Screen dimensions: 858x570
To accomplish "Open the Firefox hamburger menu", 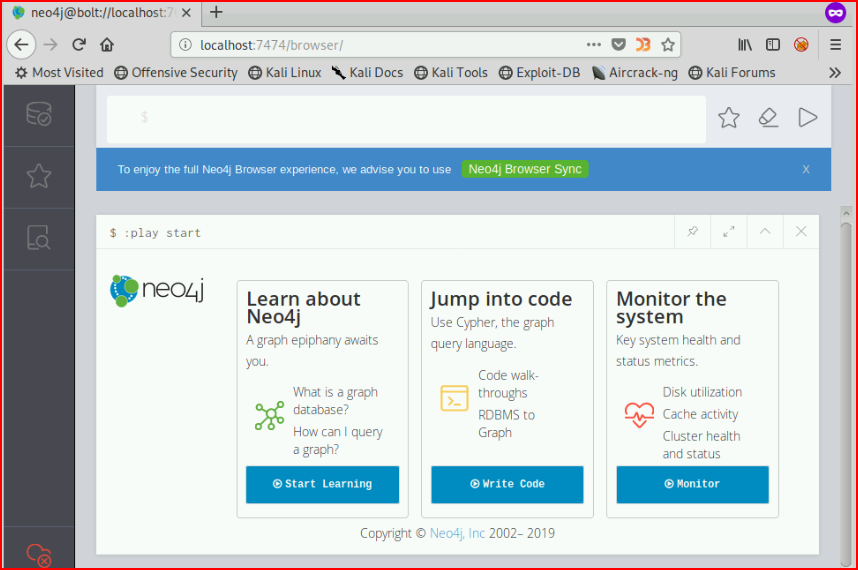I will (x=836, y=45).
